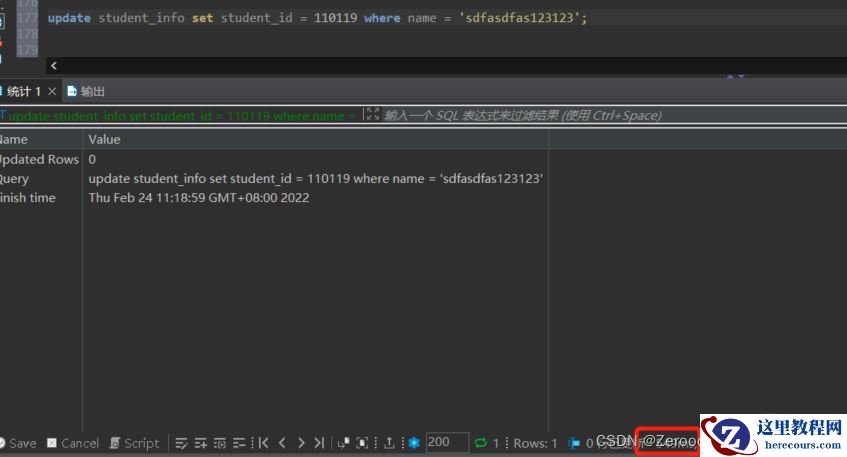The image size is (847, 457).
Task: Open the Script button in results toolbar
Action: click(x=135, y=443)
